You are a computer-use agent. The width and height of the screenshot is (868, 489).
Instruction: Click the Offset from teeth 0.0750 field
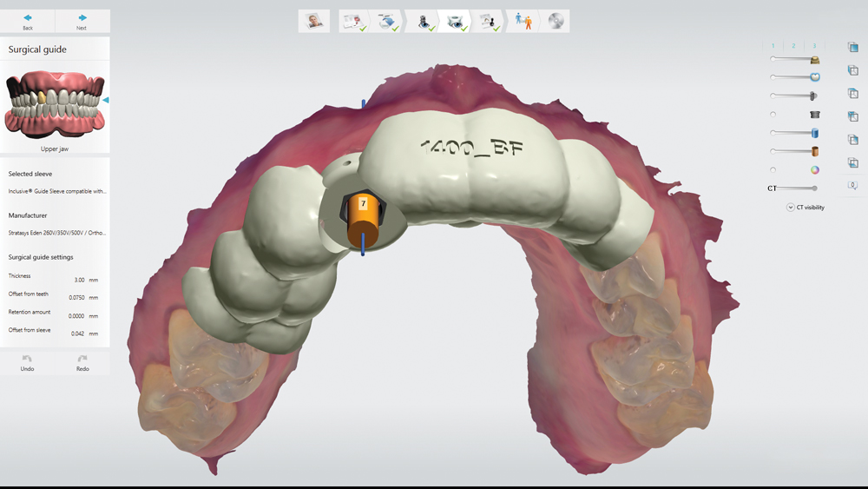pyautogui.click(x=77, y=297)
